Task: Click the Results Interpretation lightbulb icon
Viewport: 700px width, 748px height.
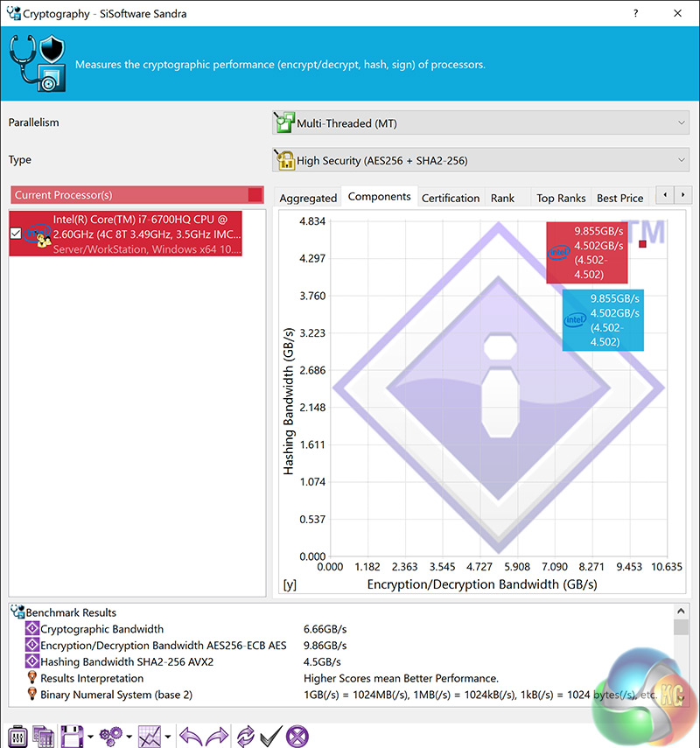Action: (32, 677)
